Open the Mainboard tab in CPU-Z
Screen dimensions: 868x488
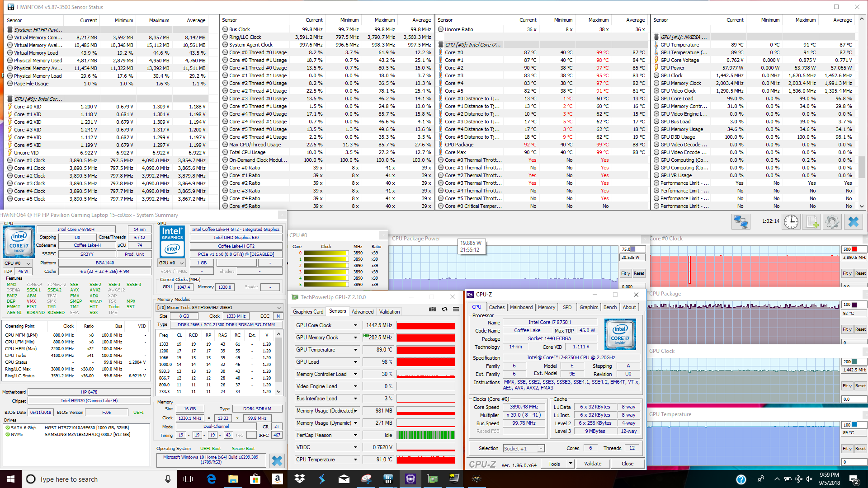pyautogui.click(x=521, y=307)
